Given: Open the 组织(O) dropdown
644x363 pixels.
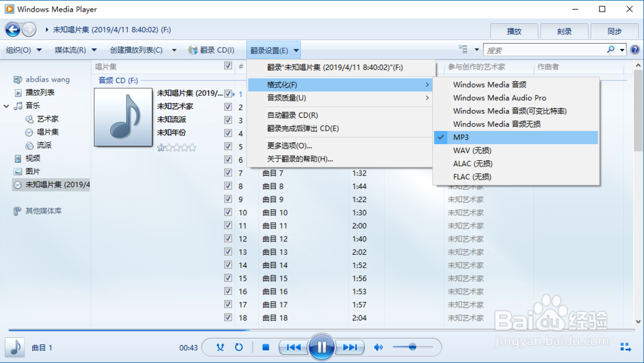Looking at the screenshot, I should click(24, 50).
